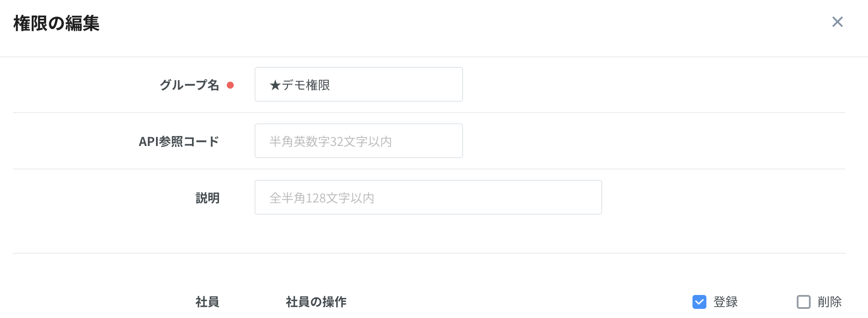Click the blue checkmark beside 登録

pos(699,302)
